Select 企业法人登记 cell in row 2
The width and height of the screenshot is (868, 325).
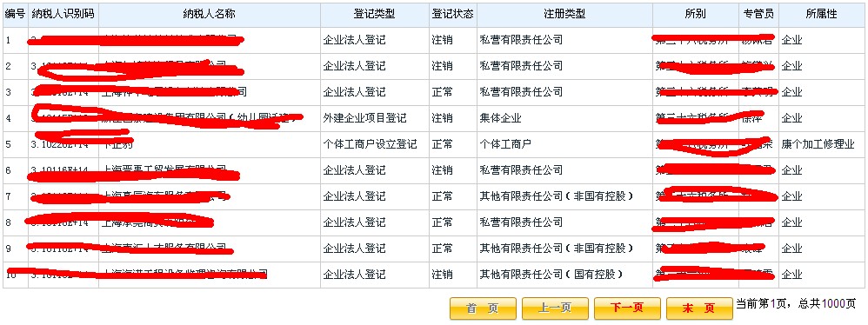[x=375, y=66]
